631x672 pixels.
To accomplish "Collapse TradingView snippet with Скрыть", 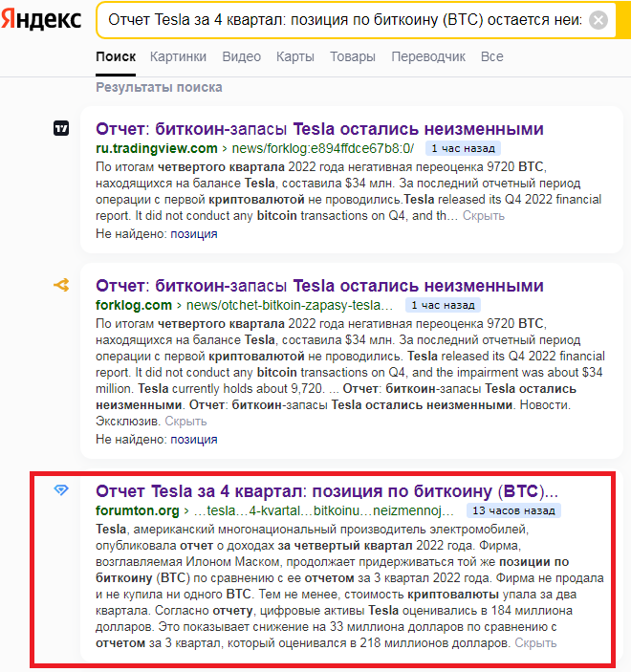I will coord(483,216).
